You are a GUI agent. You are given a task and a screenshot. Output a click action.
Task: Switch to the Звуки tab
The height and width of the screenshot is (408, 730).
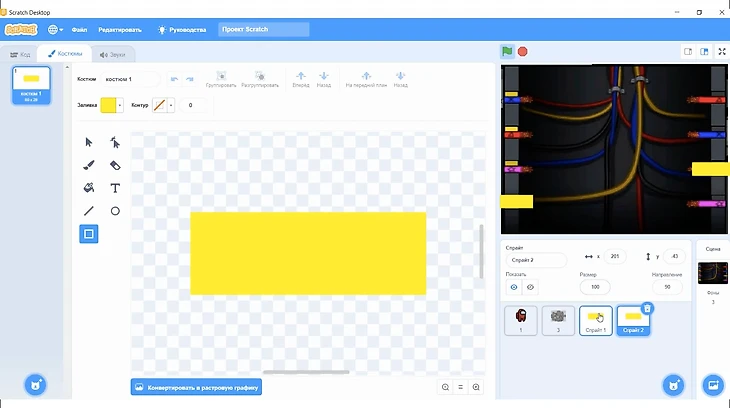[x=113, y=54]
